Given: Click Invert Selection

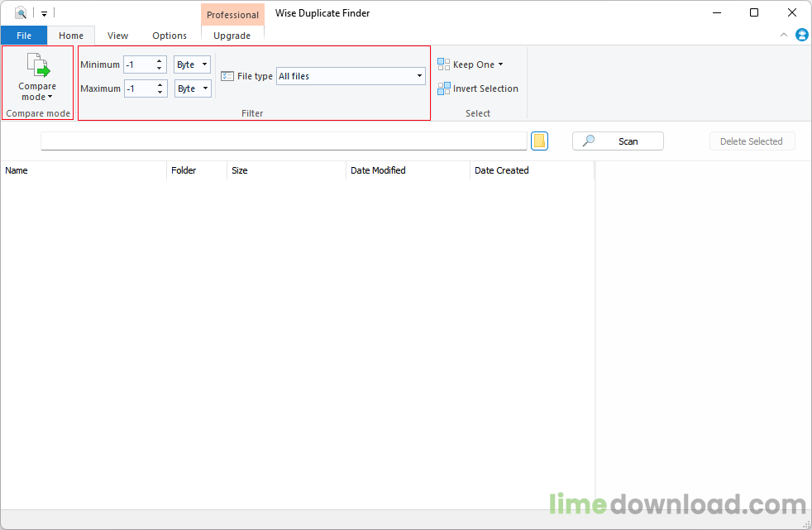Looking at the screenshot, I should 477,88.
